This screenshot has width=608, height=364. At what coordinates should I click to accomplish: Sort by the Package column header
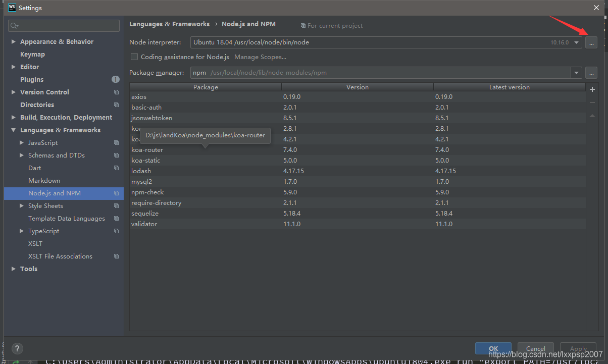[206, 87]
